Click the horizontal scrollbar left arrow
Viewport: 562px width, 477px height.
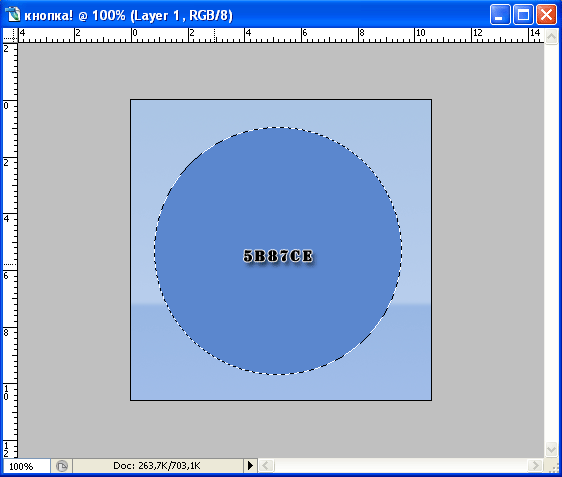266,466
